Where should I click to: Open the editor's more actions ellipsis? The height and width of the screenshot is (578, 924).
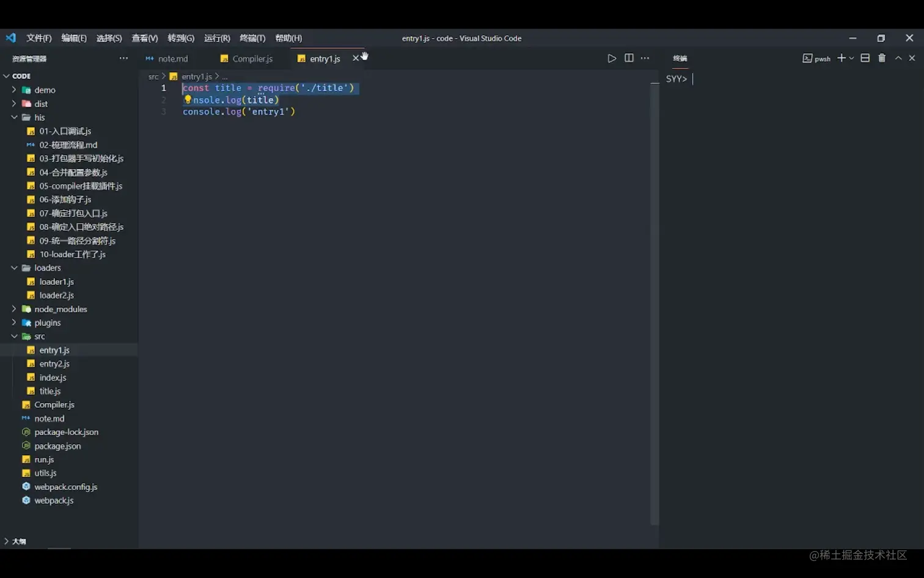[x=645, y=58]
